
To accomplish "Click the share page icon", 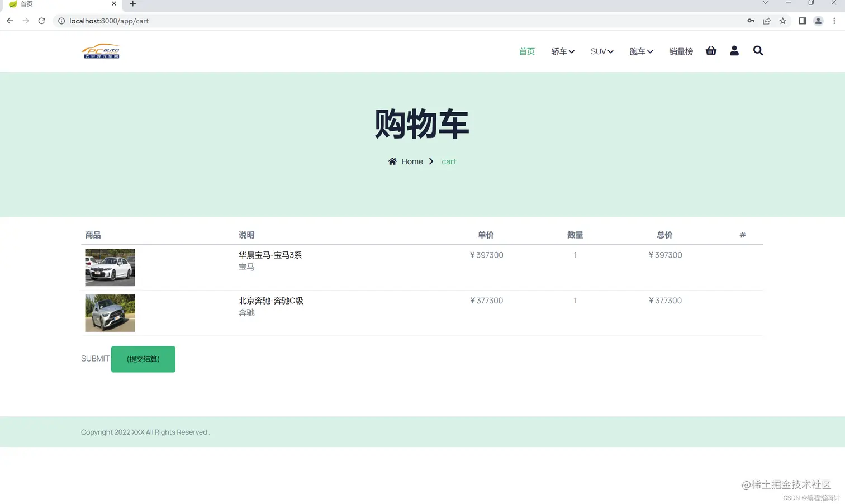I will coord(767,21).
